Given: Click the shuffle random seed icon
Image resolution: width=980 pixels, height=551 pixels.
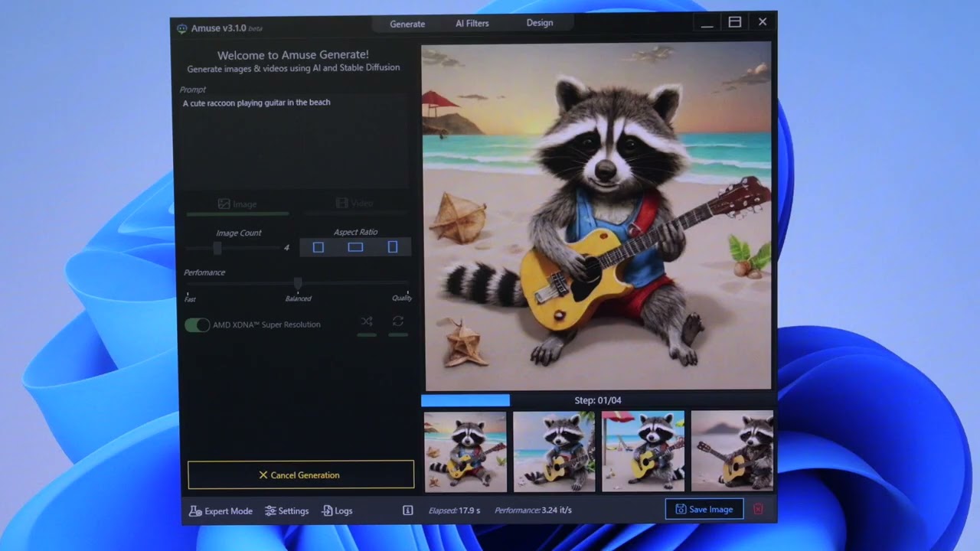Looking at the screenshot, I should [x=367, y=321].
